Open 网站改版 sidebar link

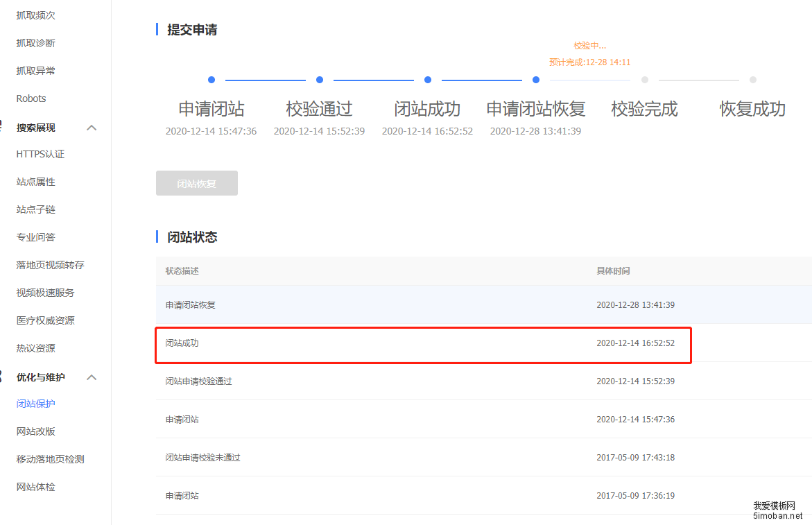[35, 431]
